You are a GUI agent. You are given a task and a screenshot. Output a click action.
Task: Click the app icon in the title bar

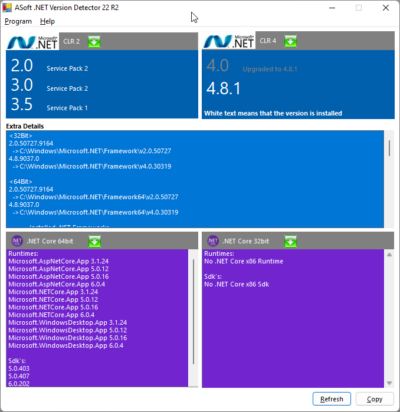[x=7, y=8]
